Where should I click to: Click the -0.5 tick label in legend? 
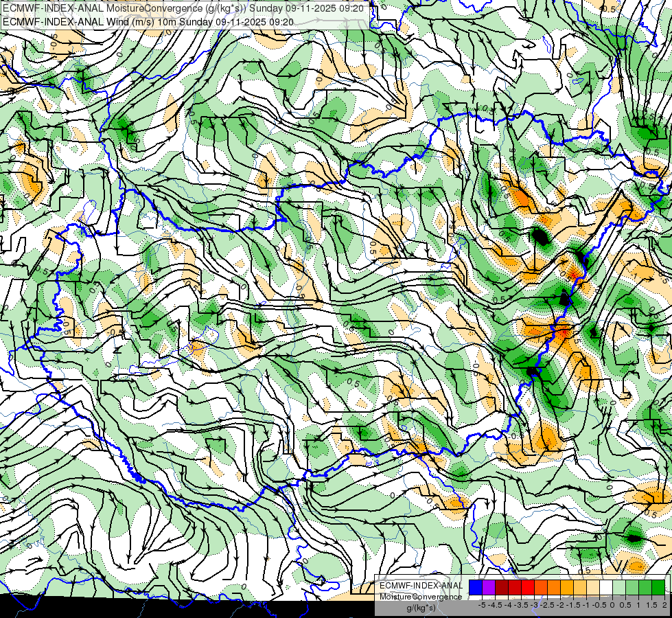click(599, 605)
